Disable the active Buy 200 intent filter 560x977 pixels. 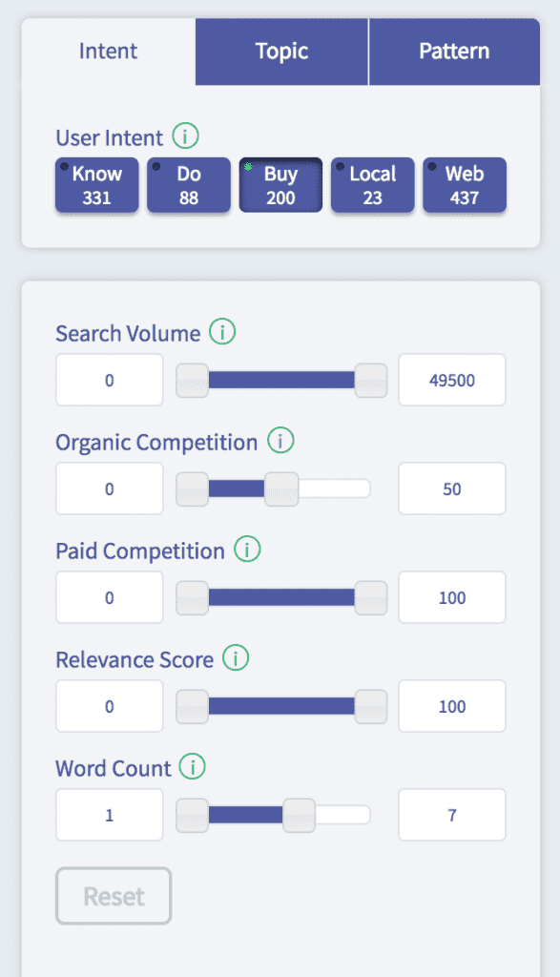280,185
